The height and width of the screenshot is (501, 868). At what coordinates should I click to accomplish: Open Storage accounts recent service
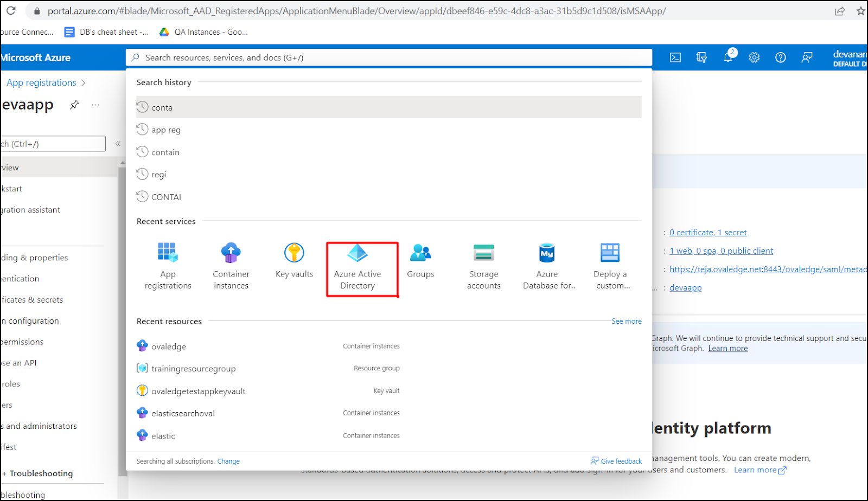tap(483, 266)
